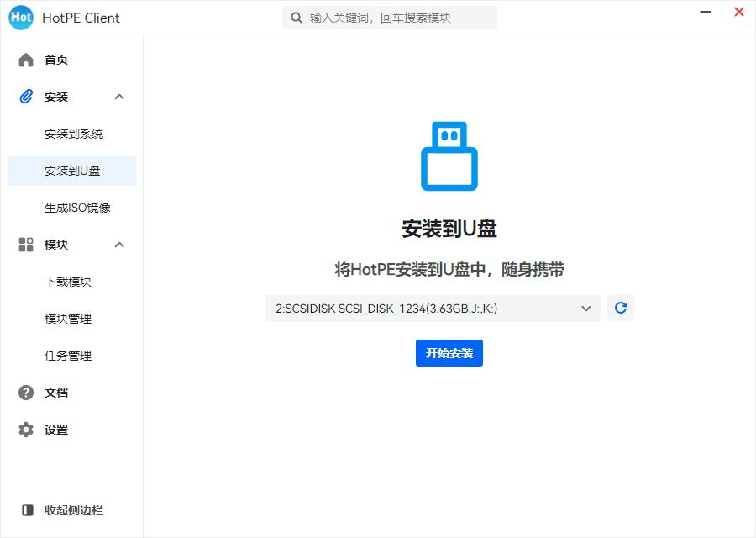Screen dimensions: 756x538
Task: Click the 开始安装 button
Action: [x=449, y=353]
